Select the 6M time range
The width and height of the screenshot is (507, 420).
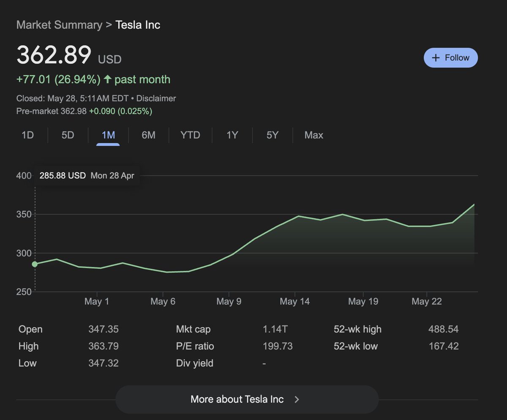tap(149, 135)
